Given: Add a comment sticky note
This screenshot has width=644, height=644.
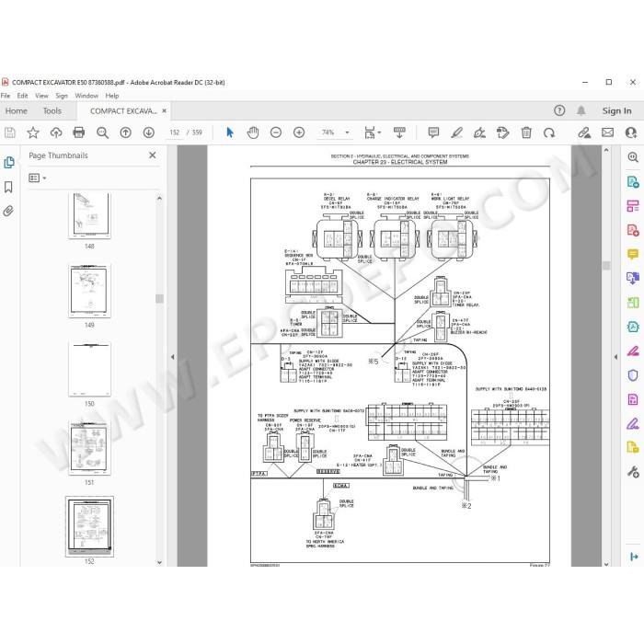Looking at the screenshot, I should [433, 132].
